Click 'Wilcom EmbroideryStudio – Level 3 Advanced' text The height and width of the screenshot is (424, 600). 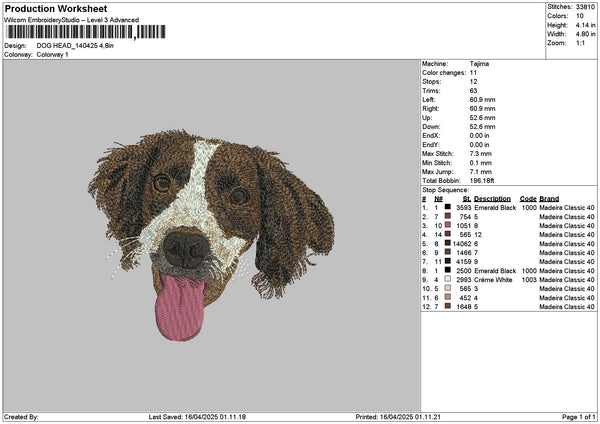point(72,20)
